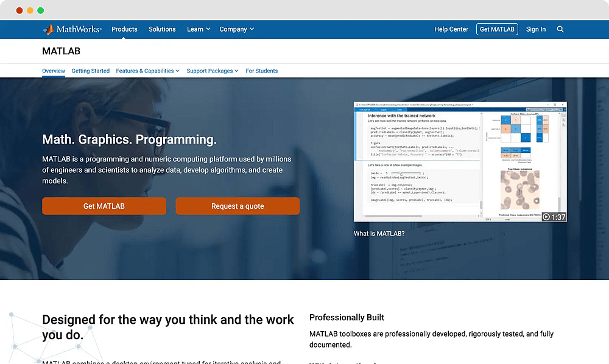Open the Solutions menu
This screenshot has width=609, height=364.
[162, 29]
